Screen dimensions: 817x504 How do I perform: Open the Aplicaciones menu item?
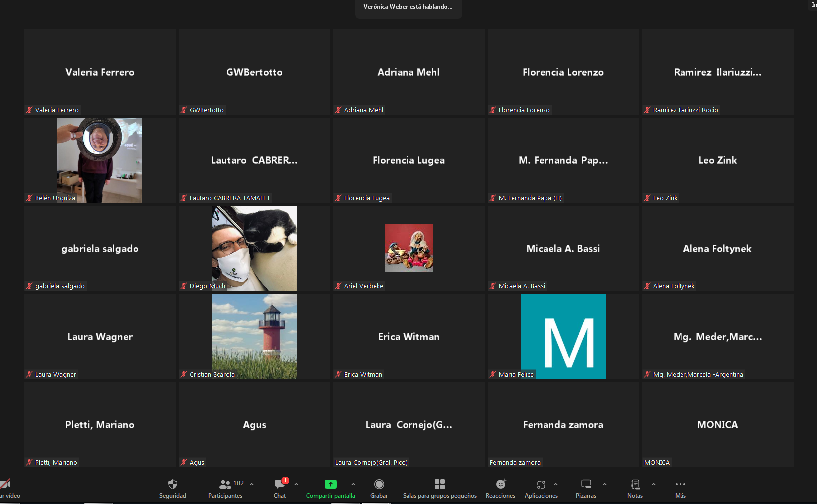[x=541, y=489]
